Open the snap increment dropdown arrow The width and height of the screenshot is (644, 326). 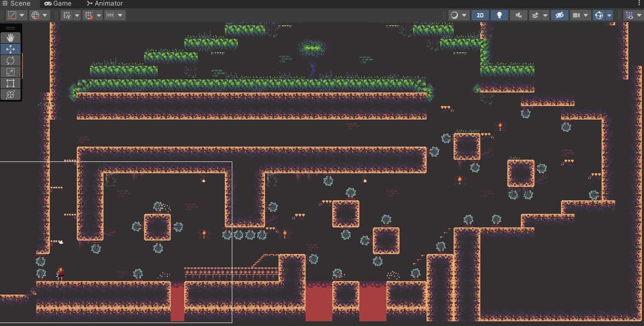click(120, 15)
